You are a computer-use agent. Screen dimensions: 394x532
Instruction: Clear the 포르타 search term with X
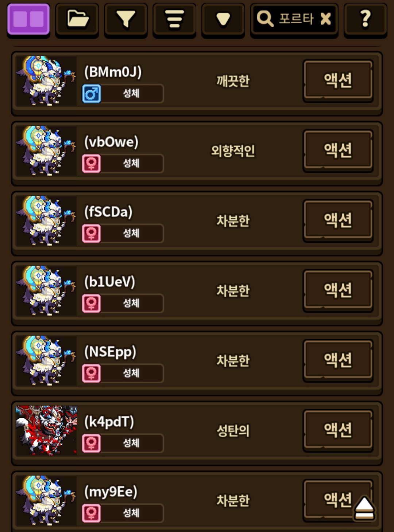pyautogui.click(x=325, y=18)
